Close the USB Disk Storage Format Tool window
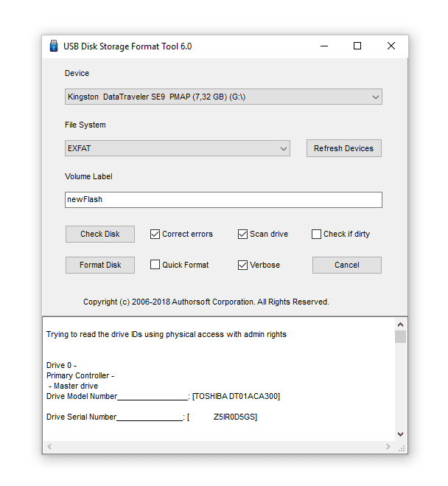Screen dimensions: 448x486 (x=391, y=46)
